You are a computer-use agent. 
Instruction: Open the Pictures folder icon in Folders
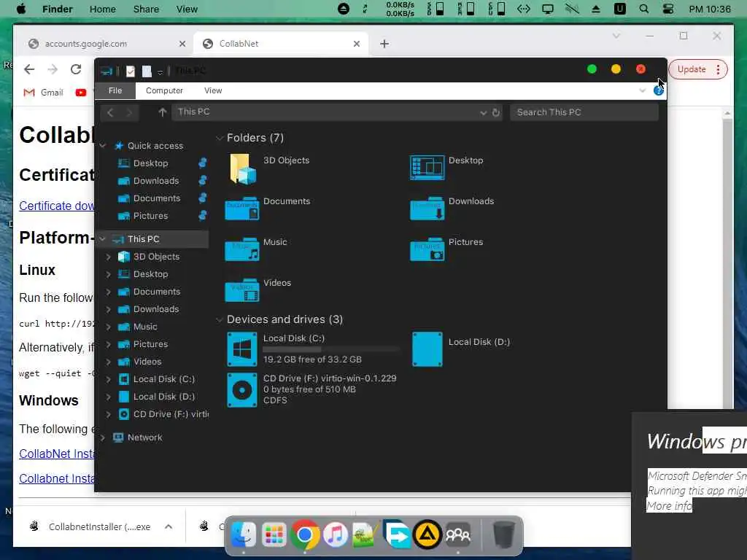pyautogui.click(x=427, y=249)
